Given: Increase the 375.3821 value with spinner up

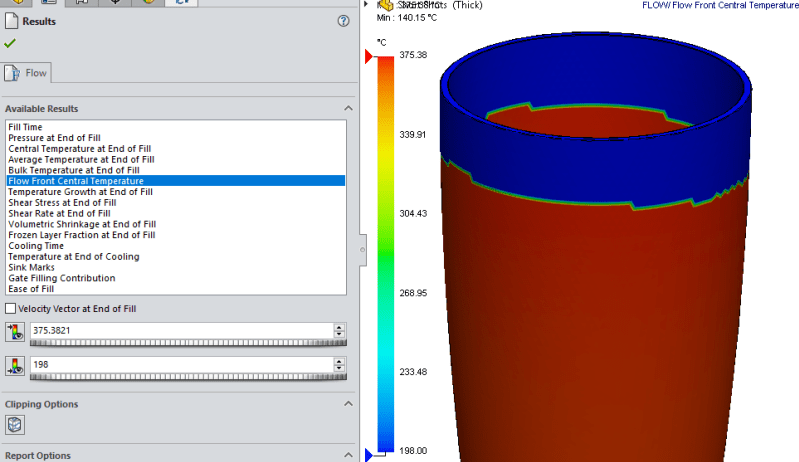Looking at the screenshot, I should point(339,327).
